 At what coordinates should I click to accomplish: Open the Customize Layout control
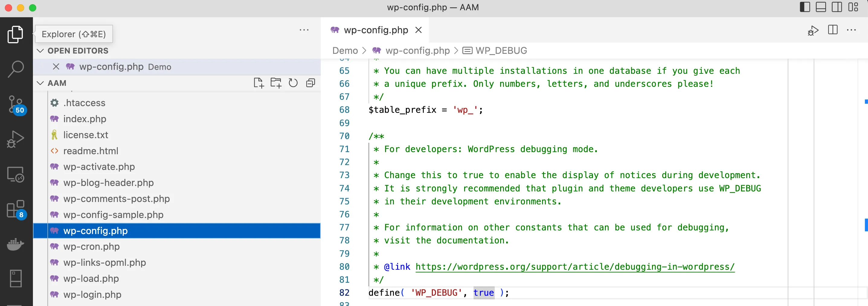(853, 7)
